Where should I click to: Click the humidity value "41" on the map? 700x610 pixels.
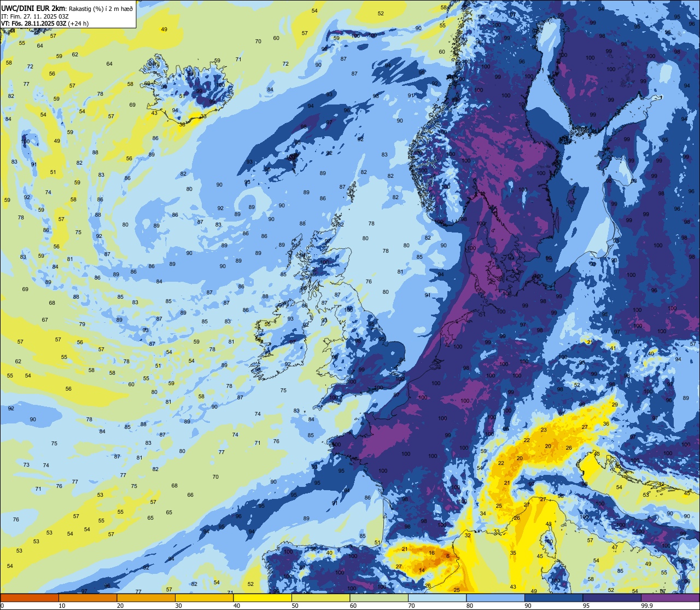613,348
